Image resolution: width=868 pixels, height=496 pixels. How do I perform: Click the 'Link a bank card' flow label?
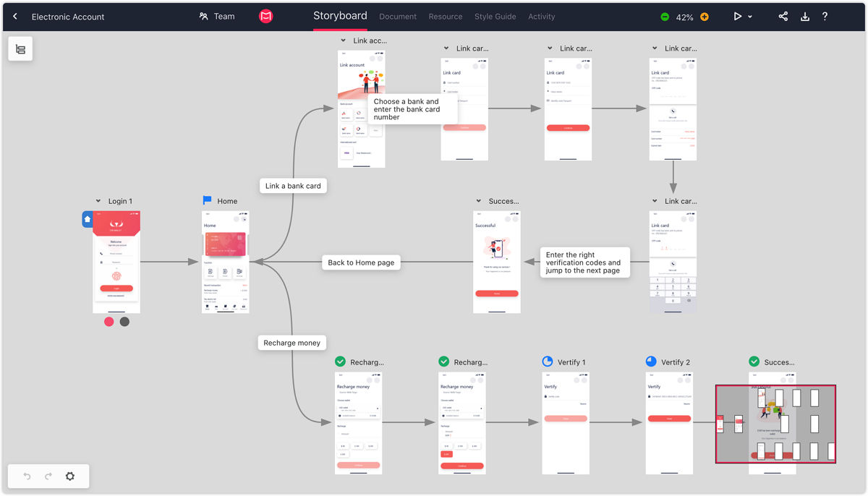pyautogui.click(x=293, y=186)
